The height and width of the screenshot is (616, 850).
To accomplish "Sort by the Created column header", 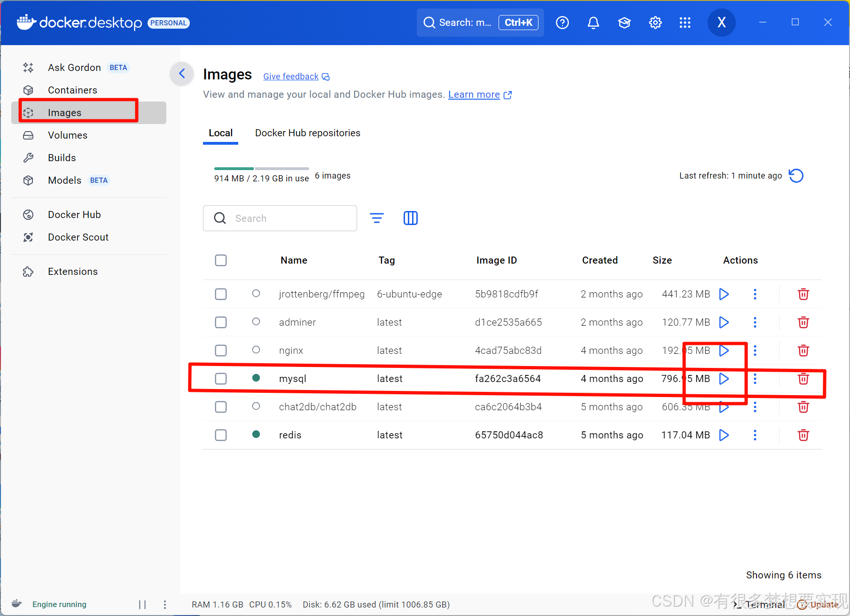I will [600, 260].
